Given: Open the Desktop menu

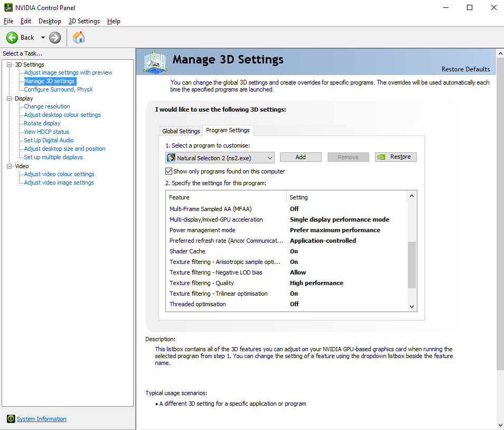Looking at the screenshot, I should click(50, 21).
